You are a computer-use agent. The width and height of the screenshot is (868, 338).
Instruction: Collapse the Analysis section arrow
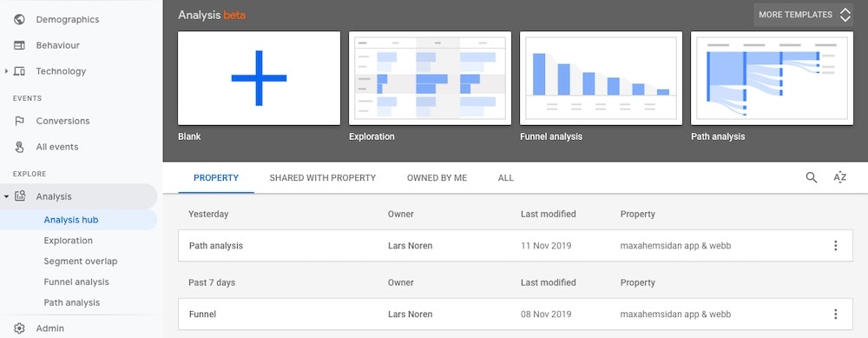click(6, 196)
